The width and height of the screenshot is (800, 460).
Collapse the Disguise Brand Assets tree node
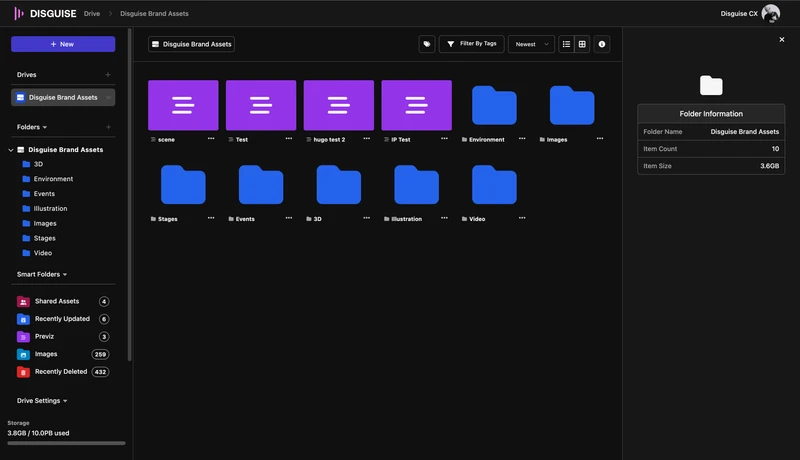click(11, 150)
